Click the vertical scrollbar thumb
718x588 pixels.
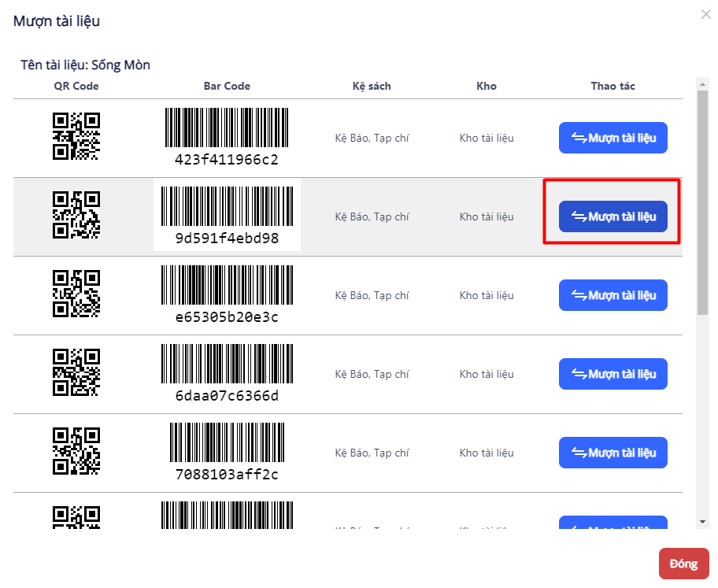click(702, 201)
